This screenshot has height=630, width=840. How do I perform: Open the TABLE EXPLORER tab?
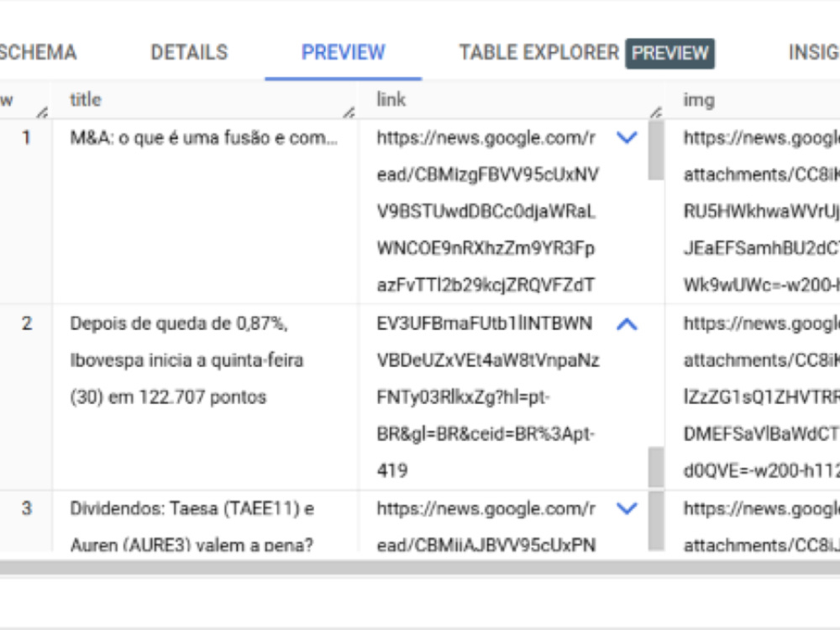(x=538, y=52)
